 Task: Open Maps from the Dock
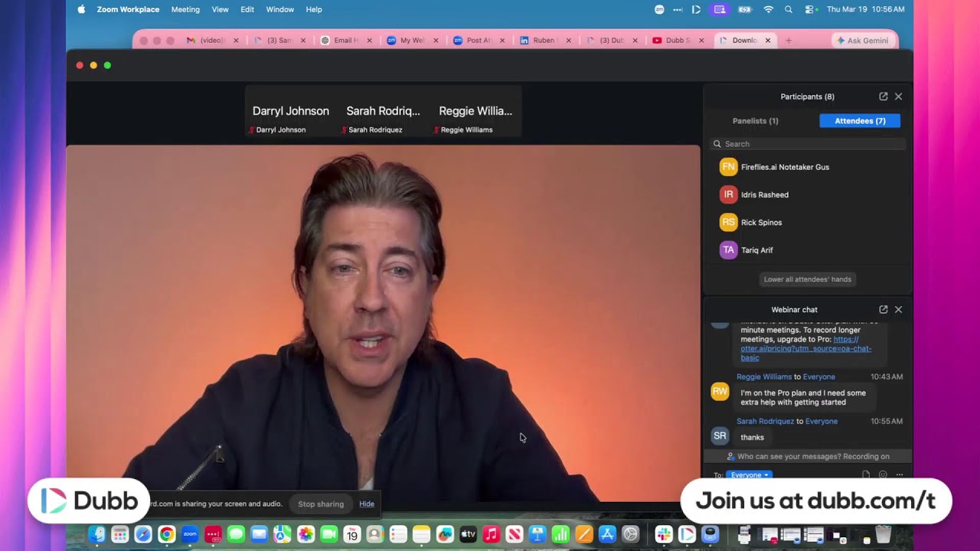[283, 534]
